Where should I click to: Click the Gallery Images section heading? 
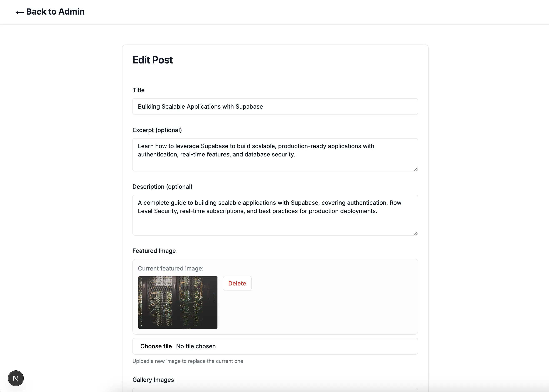pyautogui.click(x=153, y=380)
